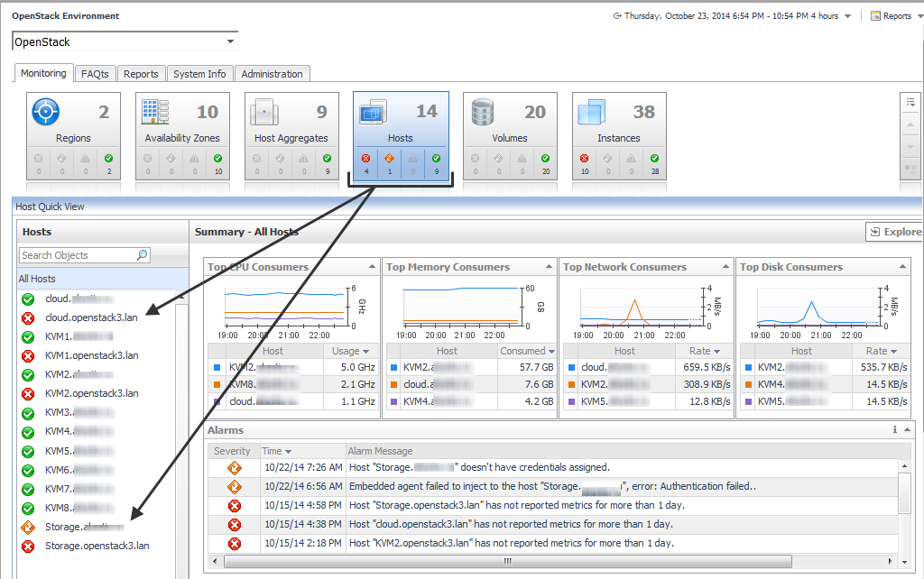
Task: Click alarm about KVM2.openstack3.lan metrics
Action: tap(511, 543)
